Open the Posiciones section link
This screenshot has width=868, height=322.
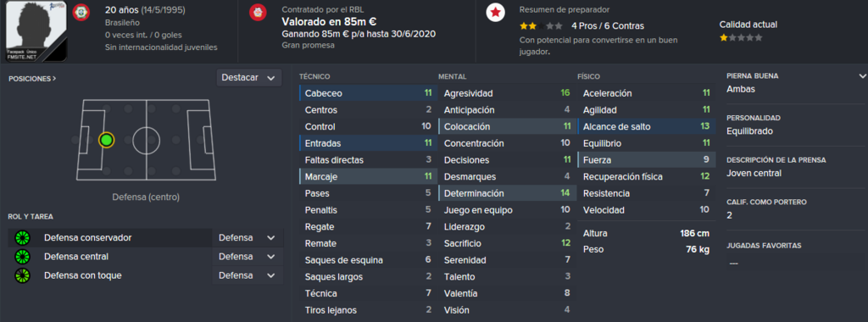32,79
